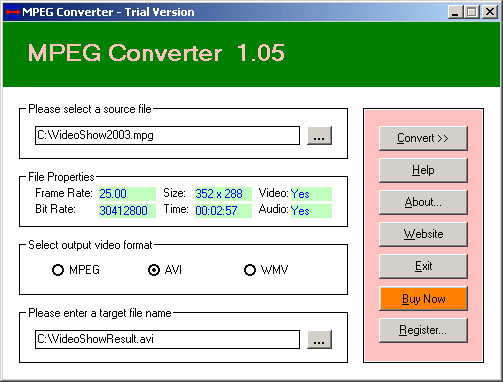The image size is (503, 382).
Task: Browse for target file with ellipsis button
Action: click(x=319, y=340)
